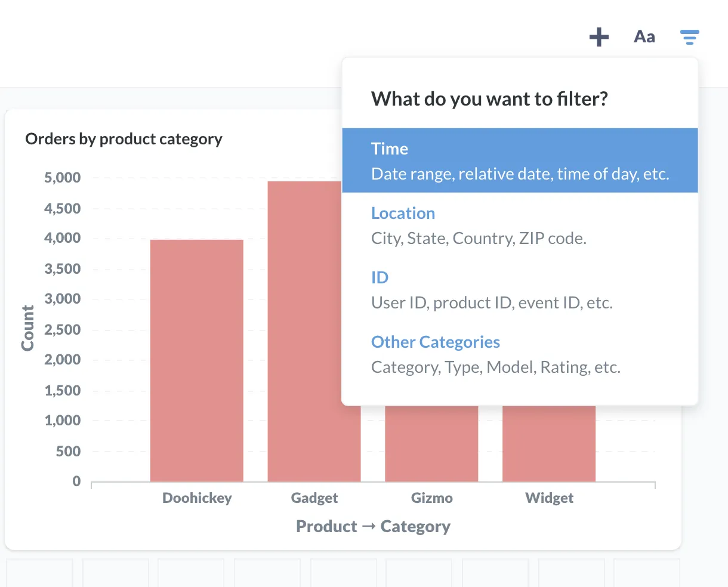The height and width of the screenshot is (587, 728).
Task: Click the Count y-axis title
Action: point(27,328)
